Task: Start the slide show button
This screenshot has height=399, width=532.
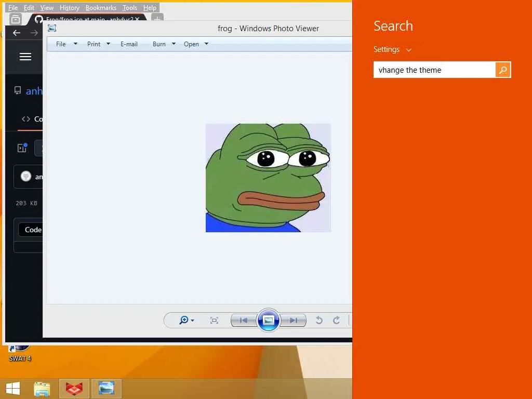Action: coord(269,320)
